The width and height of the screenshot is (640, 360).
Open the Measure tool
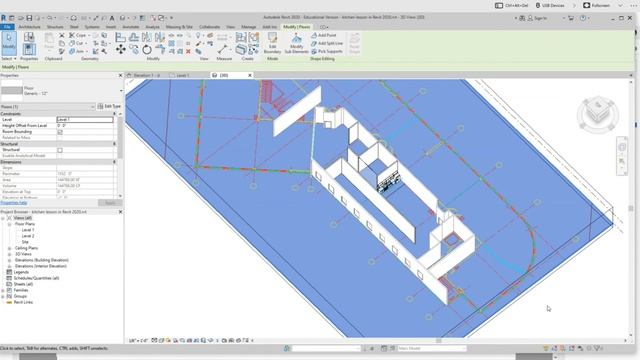222,50
